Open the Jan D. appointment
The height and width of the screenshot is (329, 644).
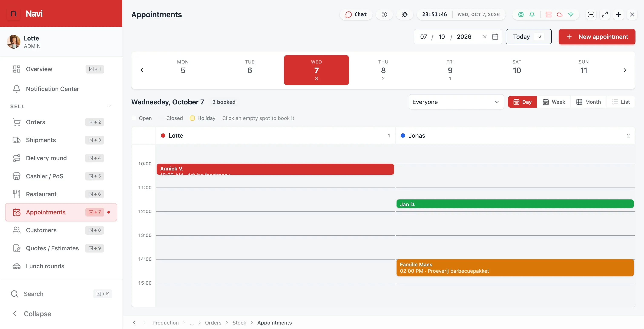[x=515, y=204]
